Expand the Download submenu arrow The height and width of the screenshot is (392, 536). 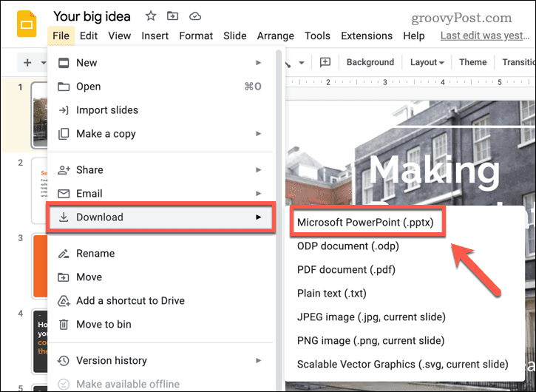click(259, 217)
